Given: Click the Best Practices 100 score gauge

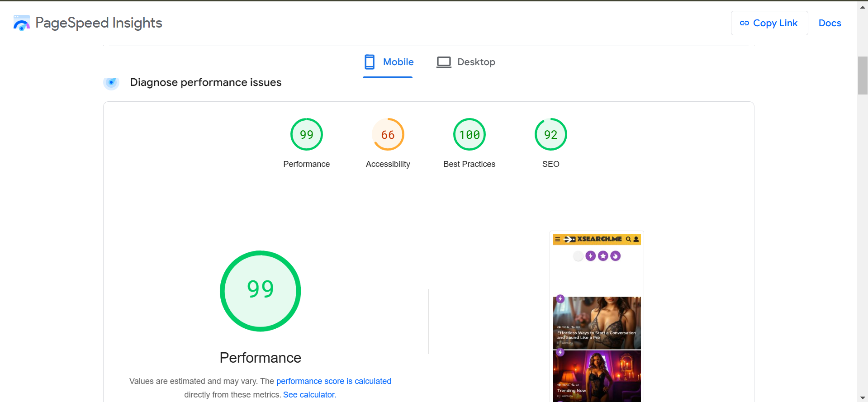Looking at the screenshot, I should pyautogui.click(x=470, y=134).
